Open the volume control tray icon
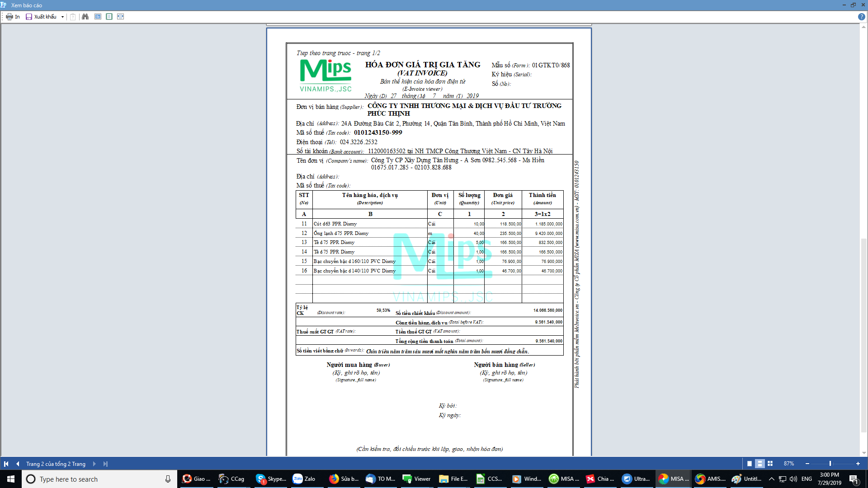Viewport: 868px width, 488px height. [x=793, y=479]
